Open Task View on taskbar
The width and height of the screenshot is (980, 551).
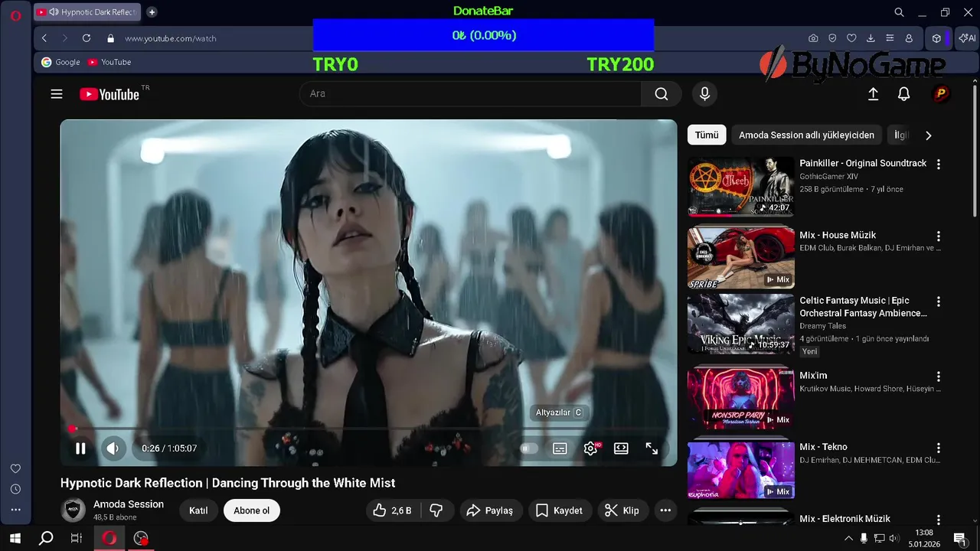(x=76, y=538)
